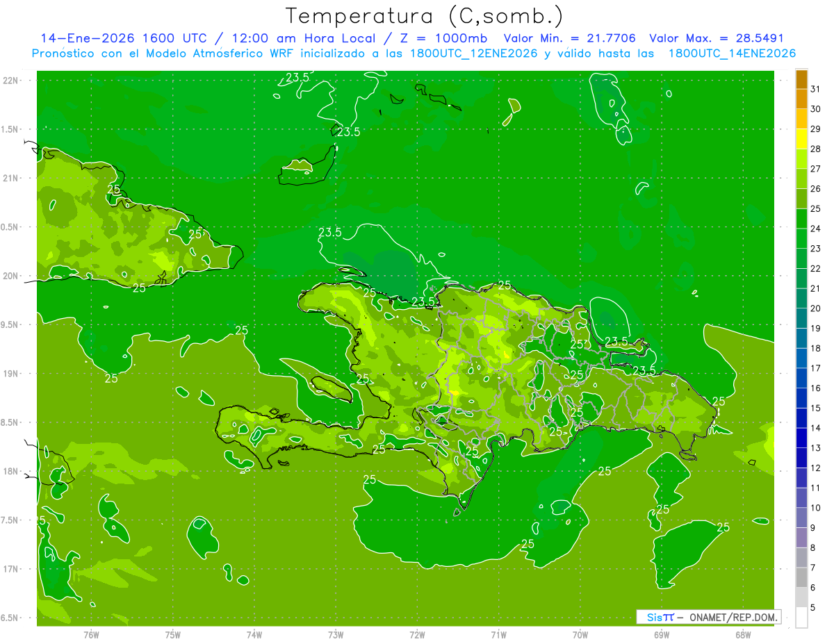Click the "28" legend value

click(816, 149)
